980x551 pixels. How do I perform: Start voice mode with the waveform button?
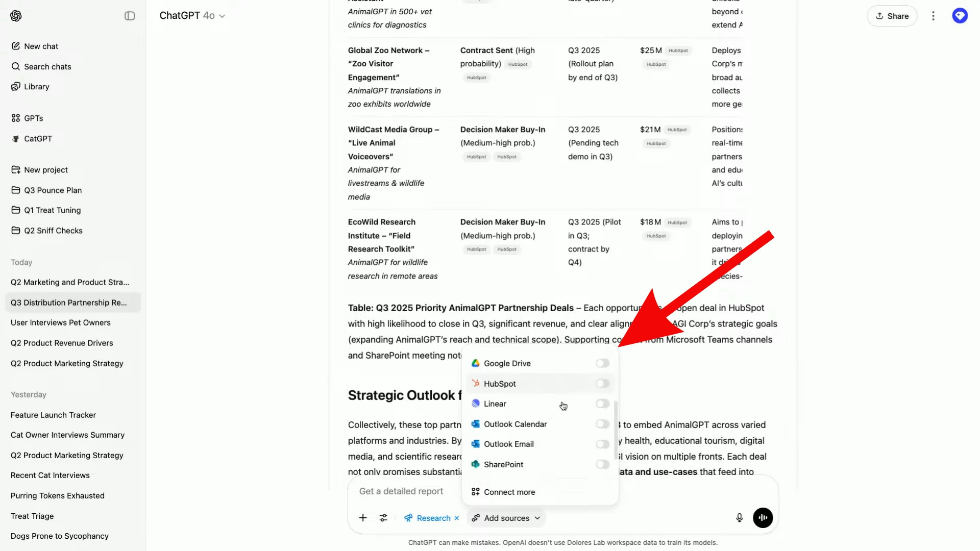pyautogui.click(x=763, y=518)
